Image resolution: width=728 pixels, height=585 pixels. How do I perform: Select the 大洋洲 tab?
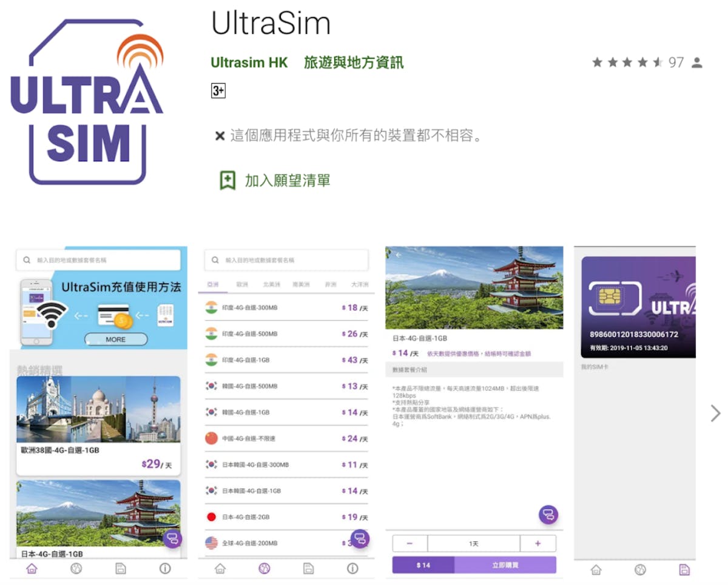tap(360, 284)
